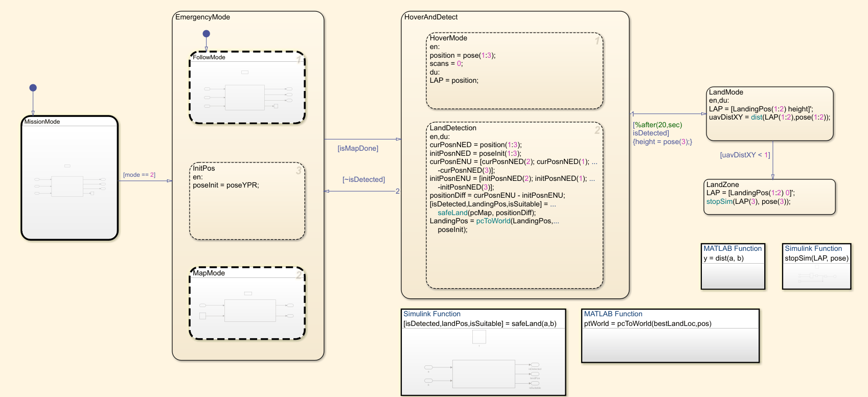Open the FollowMode subchart block
The height and width of the screenshot is (397, 868).
pyautogui.click(x=247, y=87)
